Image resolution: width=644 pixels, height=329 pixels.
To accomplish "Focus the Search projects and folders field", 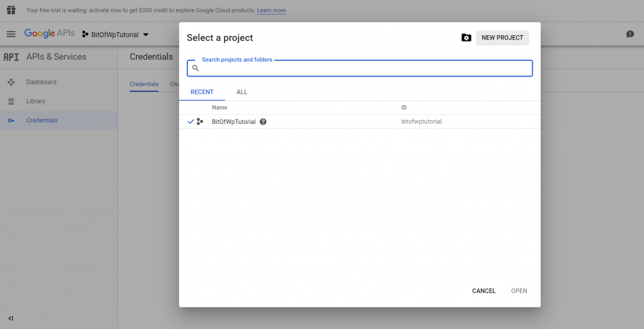I will tap(360, 68).
